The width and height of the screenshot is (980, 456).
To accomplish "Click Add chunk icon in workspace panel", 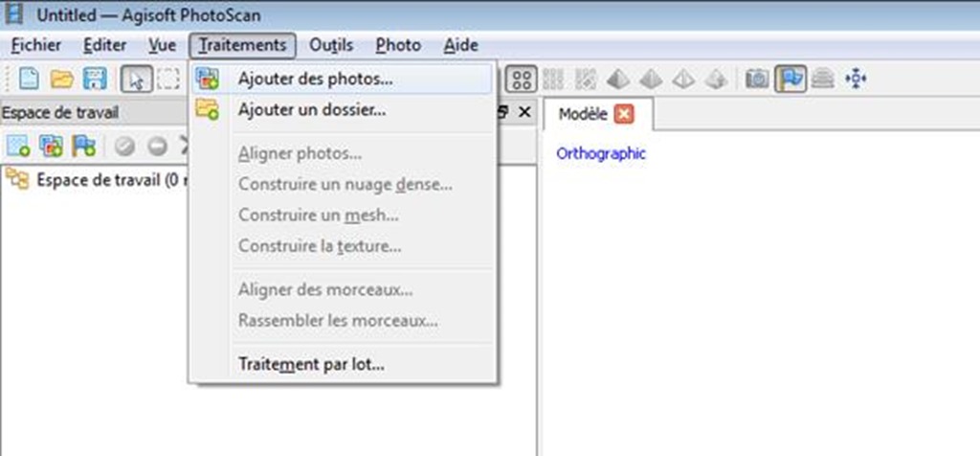I will point(18,146).
